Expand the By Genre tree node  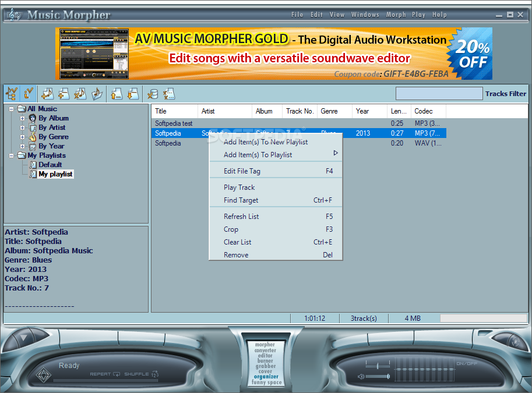pyautogui.click(x=22, y=137)
